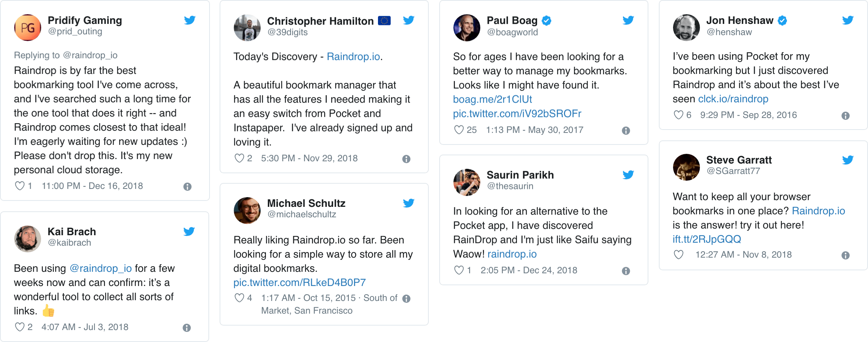Open info icon on Jon Henshaw's tweet
The height and width of the screenshot is (342, 868).
click(846, 116)
